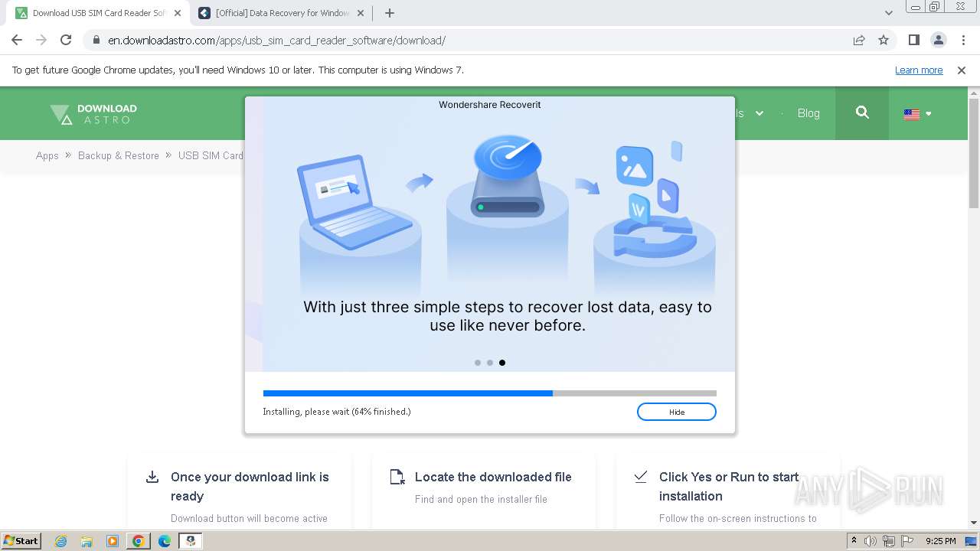Open File Explorer from taskbar
The image size is (980, 551).
(87, 541)
